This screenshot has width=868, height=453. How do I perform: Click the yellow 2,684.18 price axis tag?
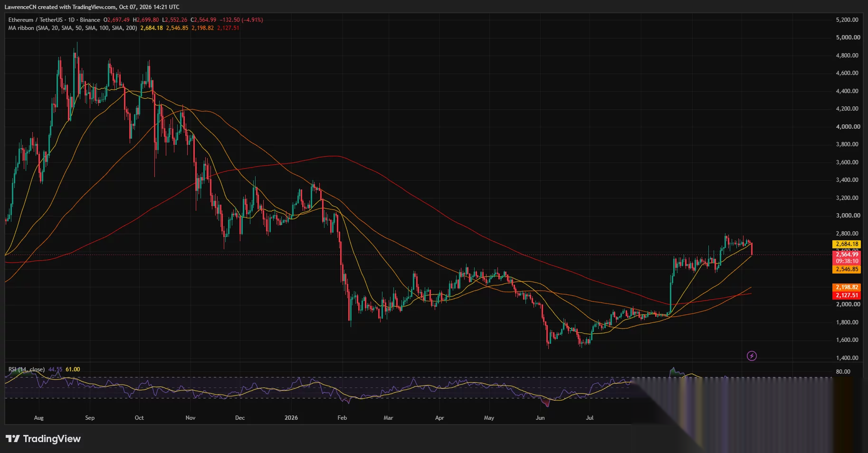[847, 244]
